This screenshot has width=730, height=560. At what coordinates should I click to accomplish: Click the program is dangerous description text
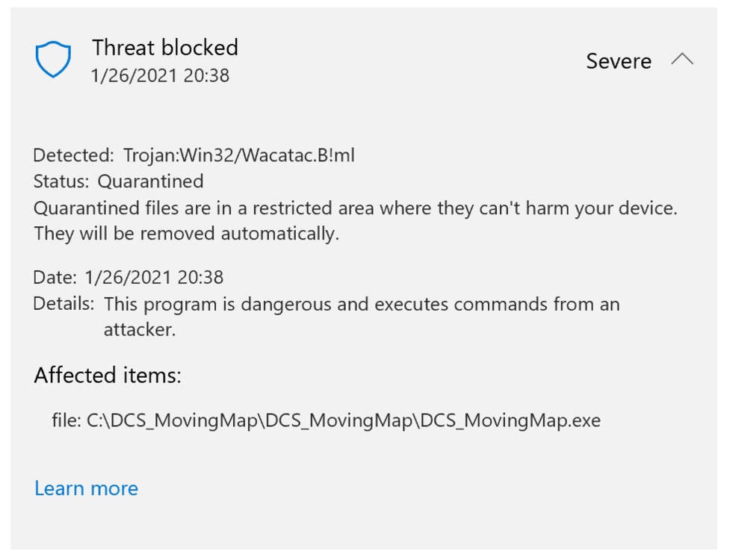[x=362, y=304]
